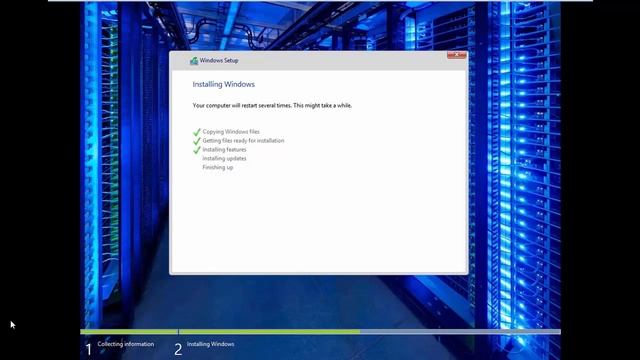Select the 'Copying Windows files' step text
This screenshot has height=360, width=640.
(231, 132)
